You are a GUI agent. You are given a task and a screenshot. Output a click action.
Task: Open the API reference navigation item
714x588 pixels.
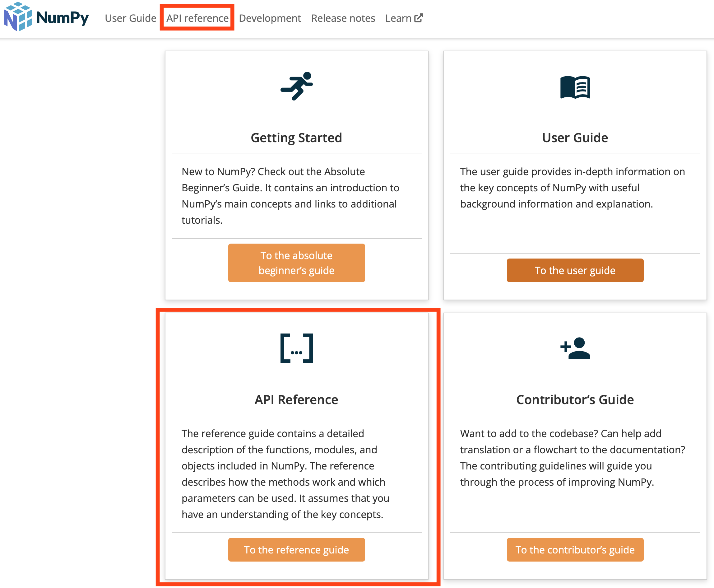(x=197, y=18)
